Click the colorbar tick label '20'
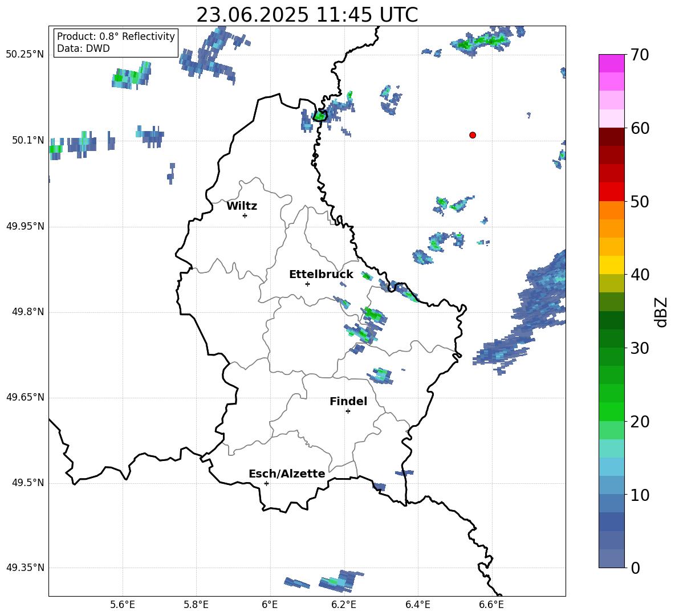Viewport: 675px width, 616px height. [x=640, y=422]
